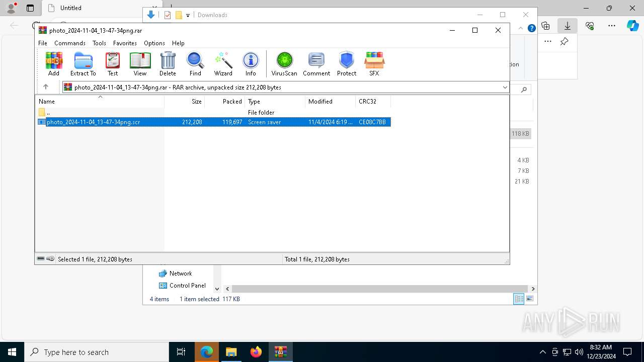Open the Edge downloads button
Image resolution: width=644 pixels, height=362 pixels.
coord(568,26)
